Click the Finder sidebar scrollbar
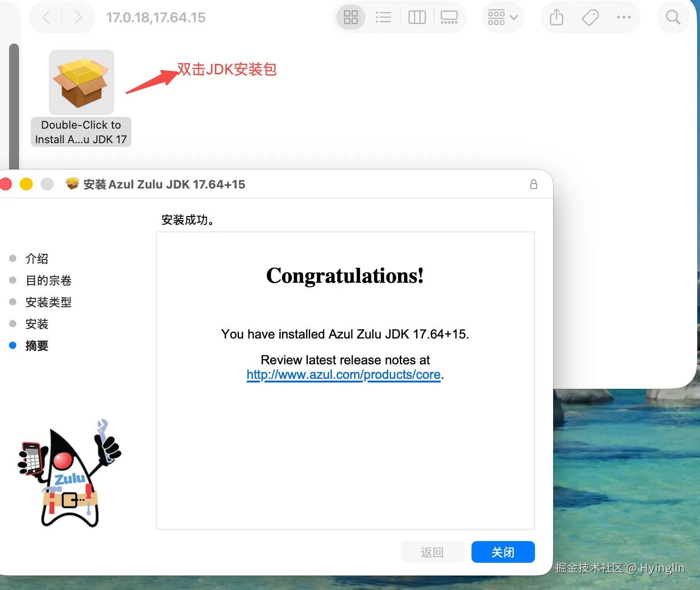This screenshot has width=700, height=590. pyautogui.click(x=14, y=106)
